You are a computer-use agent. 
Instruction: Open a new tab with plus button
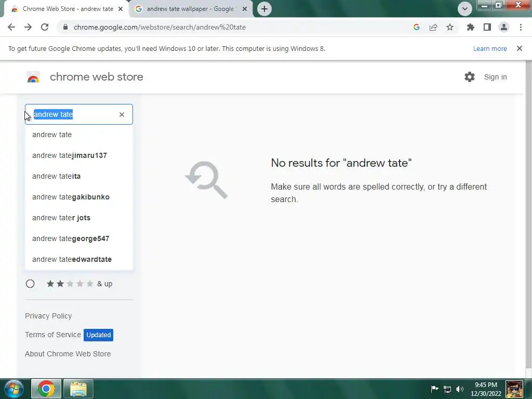click(x=264, y=9)
